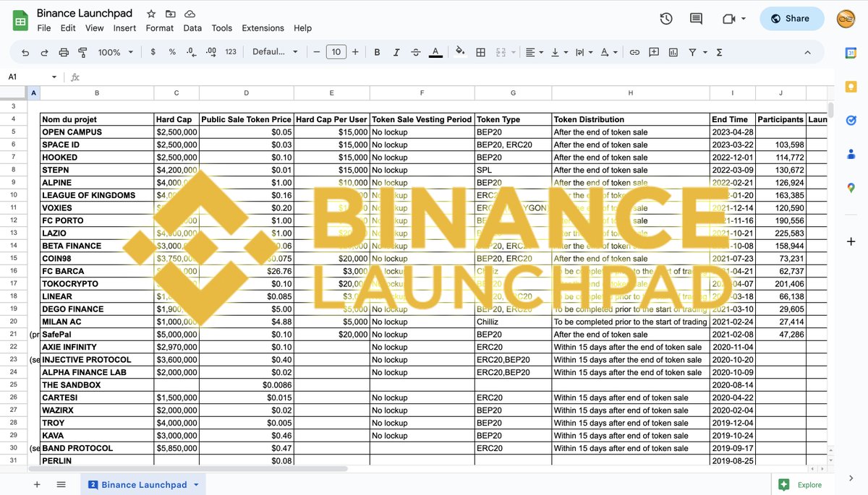The image size is (868, 495).
Task: Open the File menu
Action: 44,28
